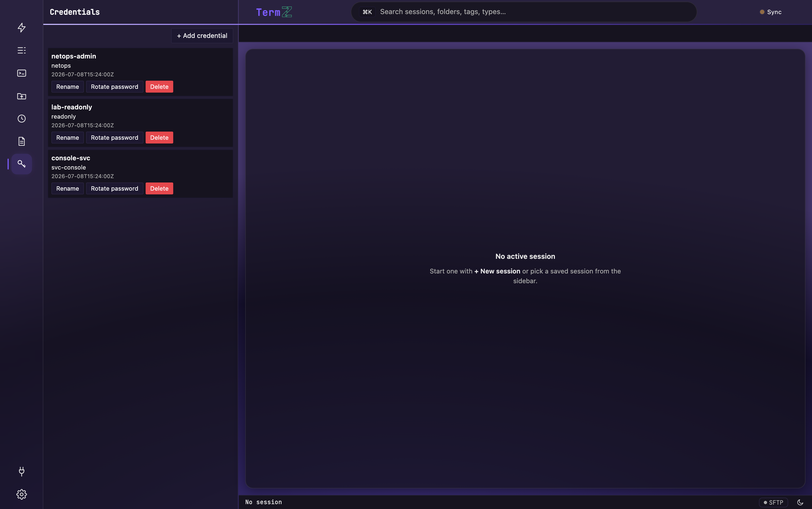Click the ⌘K shortcut badge
Screen dimensions: 812x509
click(367, 12)
